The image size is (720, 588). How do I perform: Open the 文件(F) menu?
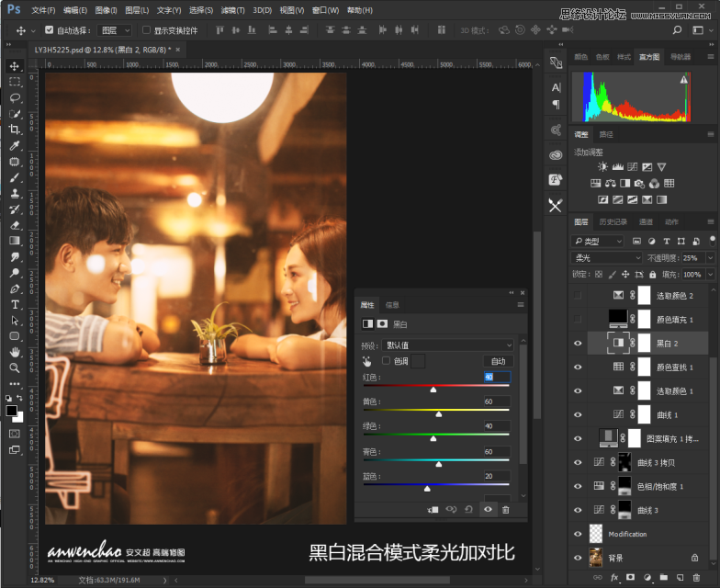point(43,10)
